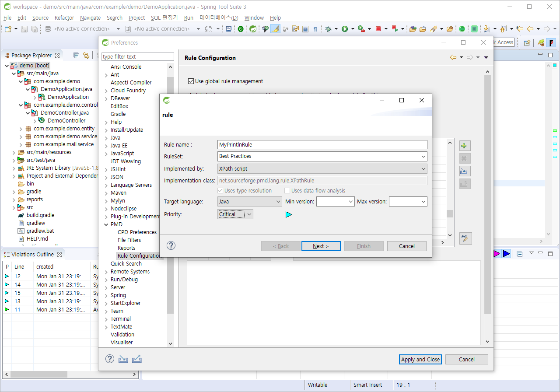Viewport: 560px width, 392px height.
Task: Select the Package Explorer tab
Action: (31, 55)
